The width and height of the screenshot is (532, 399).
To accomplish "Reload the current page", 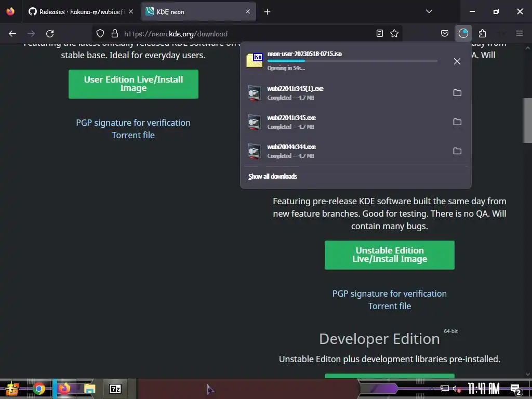I will [x=50, y=34].
